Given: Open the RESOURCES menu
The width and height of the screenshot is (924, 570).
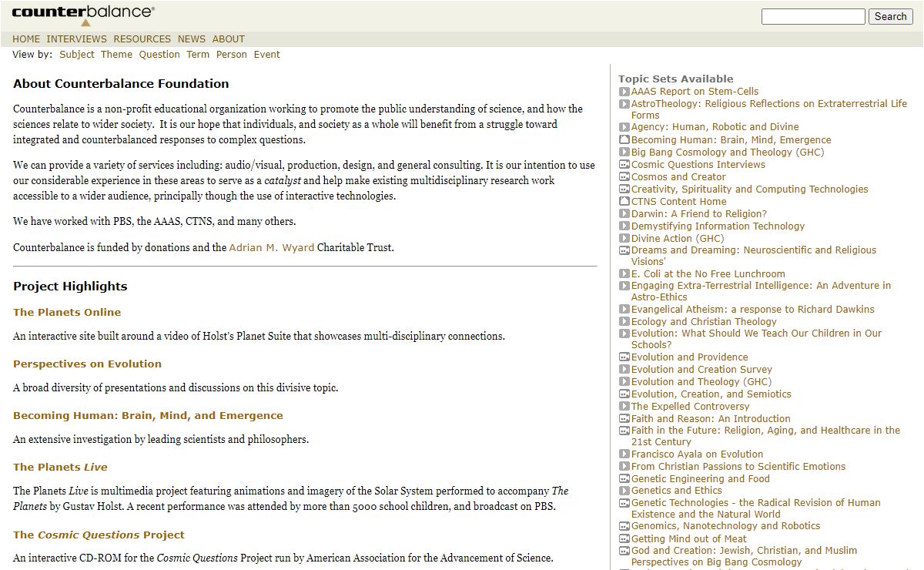Looking at the screenshot, I should (x=142, y=39).
